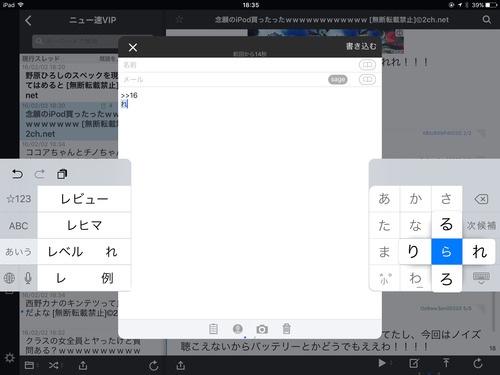Tap the globe keyboard switch key
Screen dimensions: 500x375
pos(9,278)
